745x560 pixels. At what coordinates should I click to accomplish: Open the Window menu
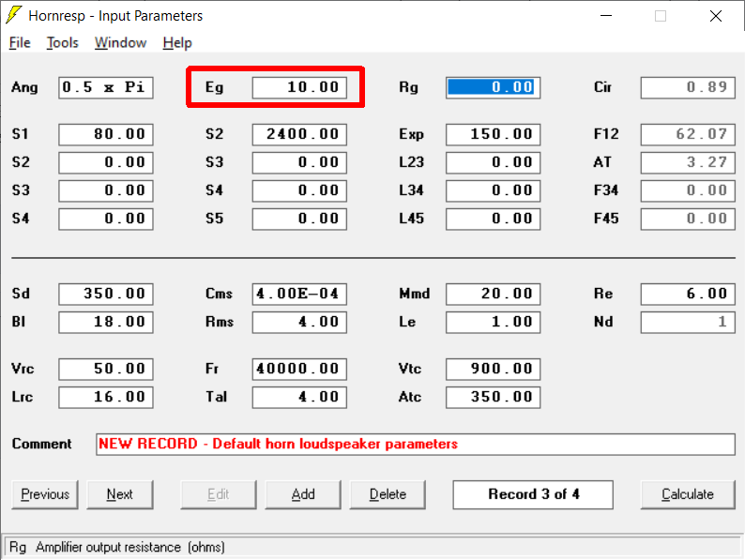tap(120, 43)
